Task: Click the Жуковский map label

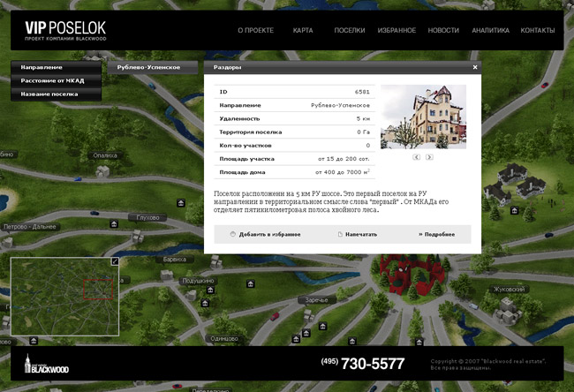Action: pos(510,290)
